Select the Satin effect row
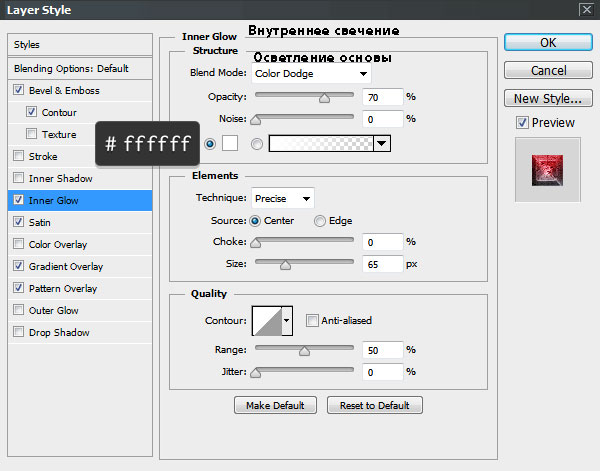Viewport: 600px width, 471px height. tap(80, 222)
